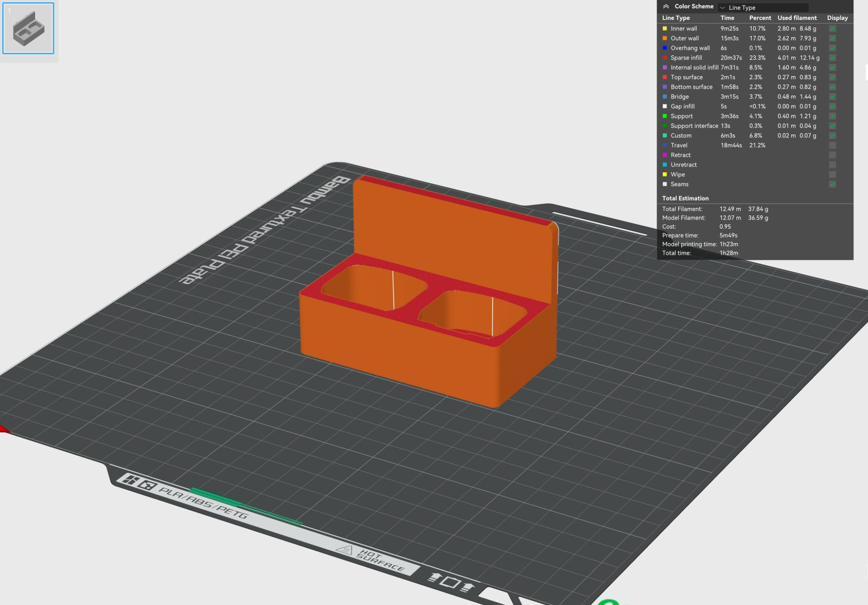Screen dimensions: 868x605
Task: Open the Line Type color scheme dropdown
Action: 763,8
